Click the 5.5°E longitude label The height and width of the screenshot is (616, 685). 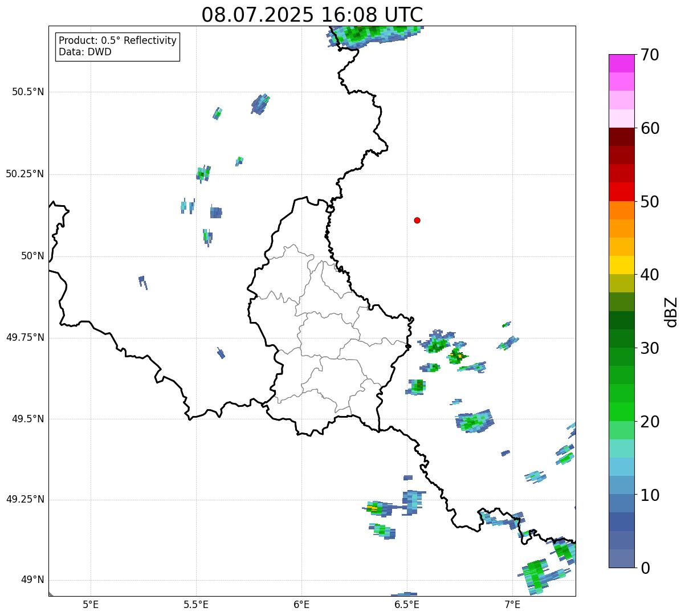[196, 604]
